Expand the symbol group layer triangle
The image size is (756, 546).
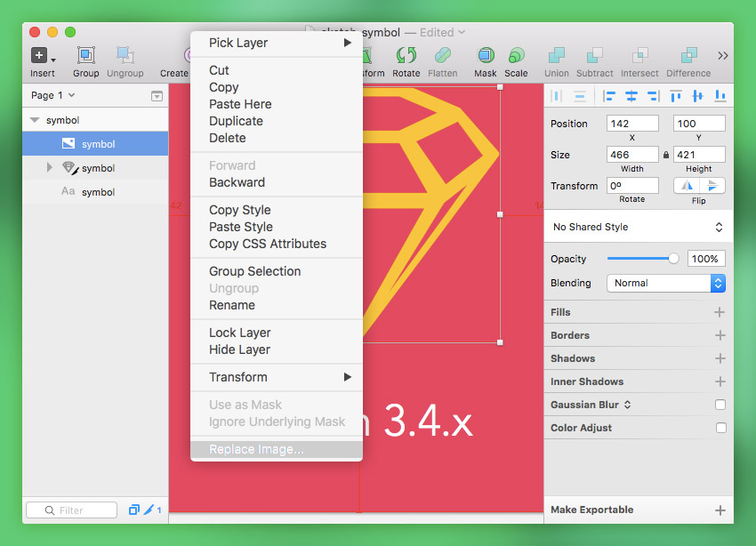50,168
